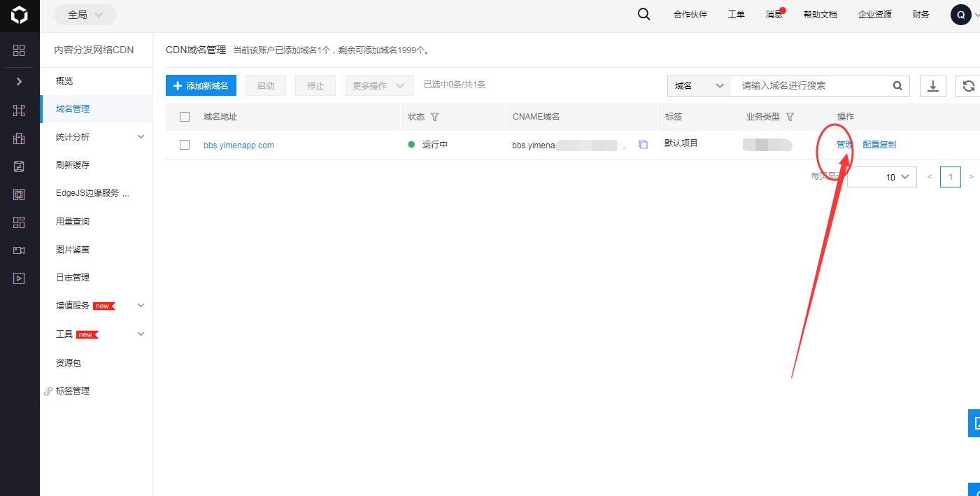The image size is (980, 496).
Task: Filter by business type funnel icon
Action: point(790,117)
